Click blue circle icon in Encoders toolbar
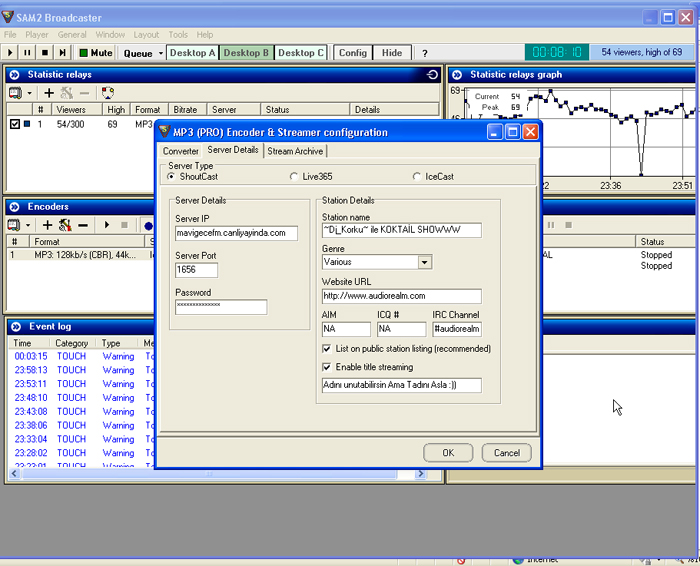The width and height of the screenshot is (700, 566). [x=148, y=225]
